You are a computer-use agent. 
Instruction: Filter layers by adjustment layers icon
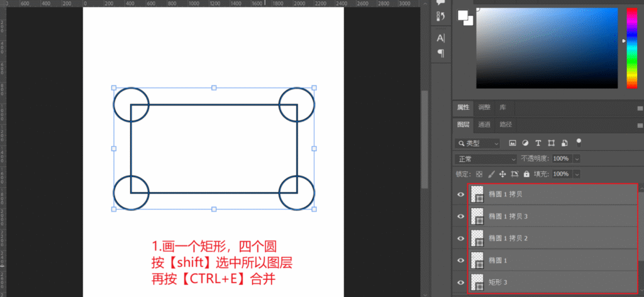[x=525, y=143]
